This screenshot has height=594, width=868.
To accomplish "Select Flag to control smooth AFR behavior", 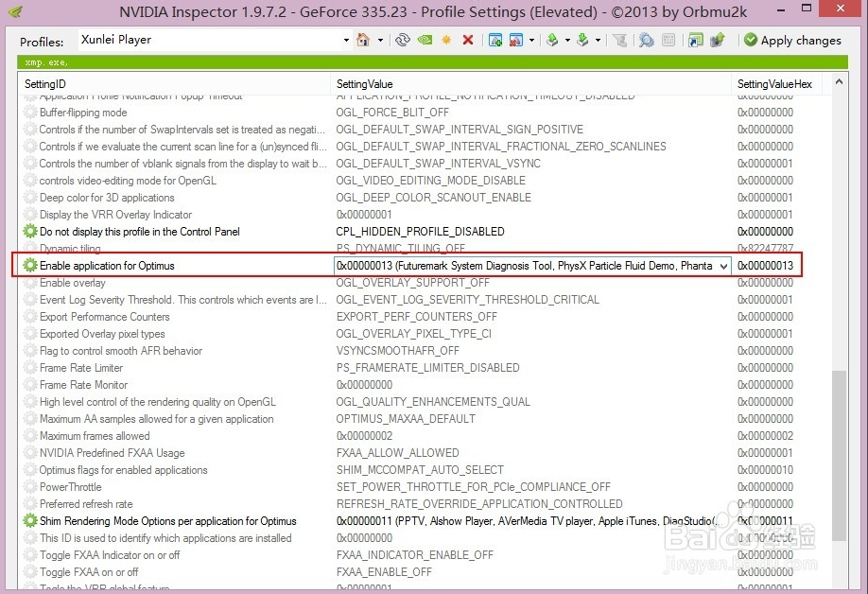I will 121,351.
